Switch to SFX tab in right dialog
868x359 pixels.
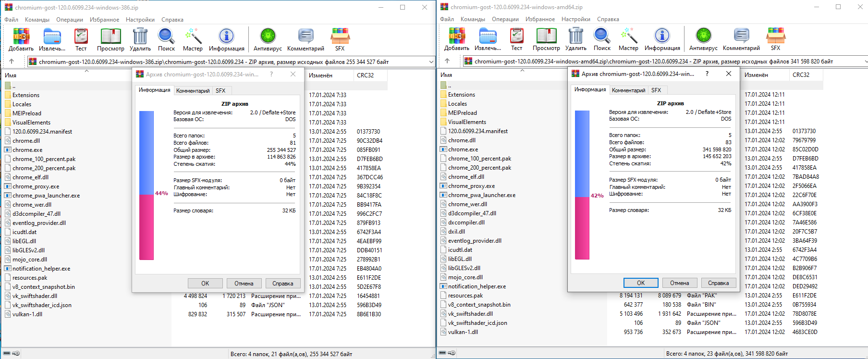click(x=656, y=90)
